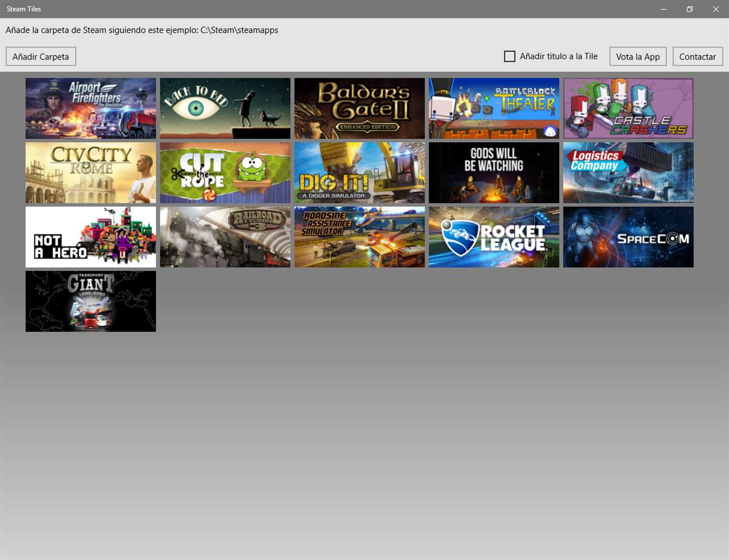Restore down the Steam Tiles window
729x560 pixels.
click(689, 9)
